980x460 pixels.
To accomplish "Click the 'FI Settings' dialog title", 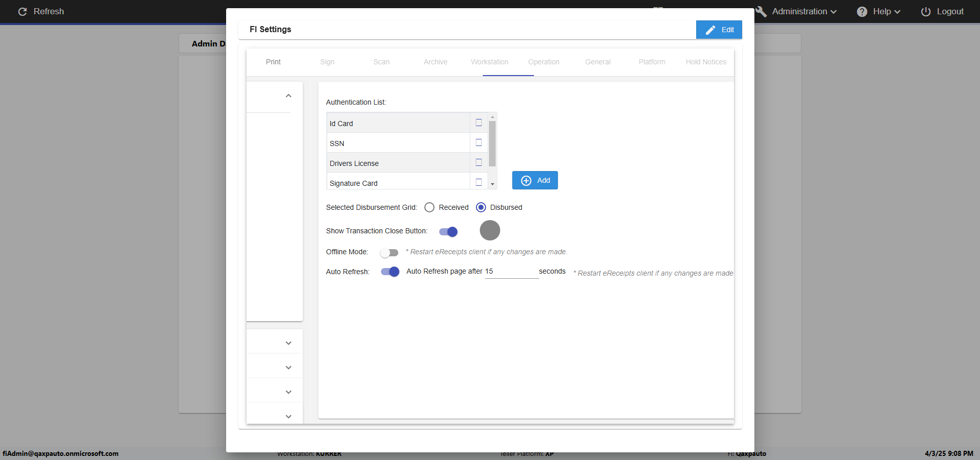I will point(271,29).
